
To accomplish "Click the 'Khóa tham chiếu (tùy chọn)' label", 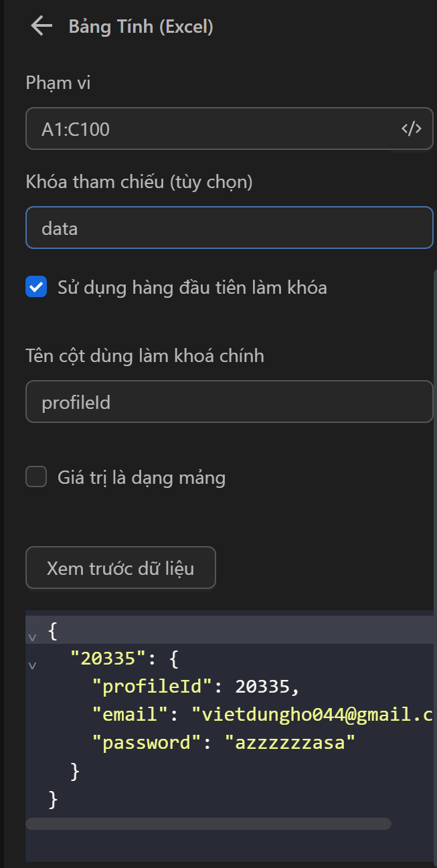I will point(139,181).
